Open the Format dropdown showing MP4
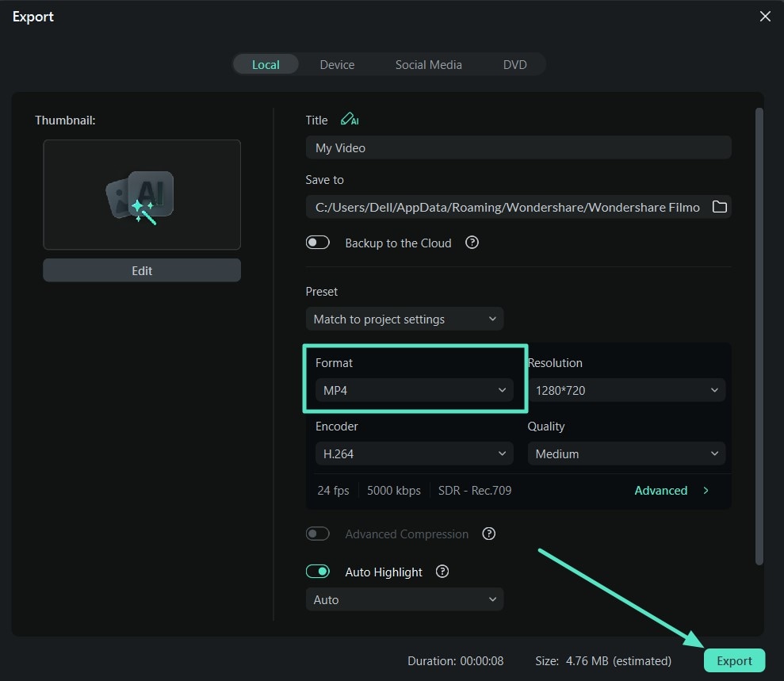This screenshot has width=784, height=681. tap(414, 391)
